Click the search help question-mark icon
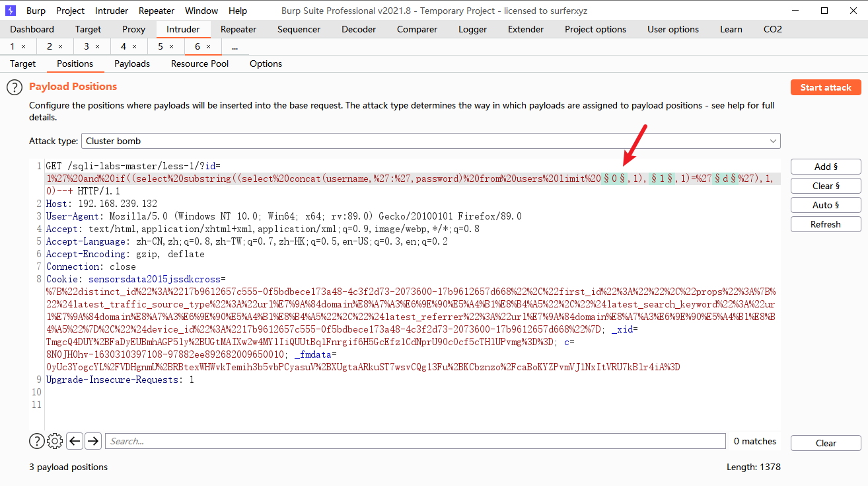 click(36, 441)
